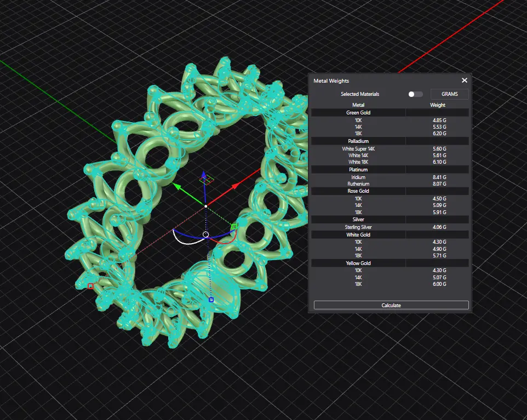Click the 4.85 G weight value
The width and height of the screenshot is (527, 420).
pyautogui.click(x=439, y=120)
